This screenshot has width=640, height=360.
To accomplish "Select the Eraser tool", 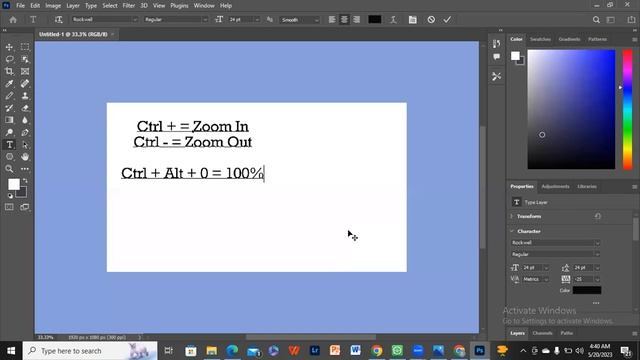I will click(x=25, y=108).
